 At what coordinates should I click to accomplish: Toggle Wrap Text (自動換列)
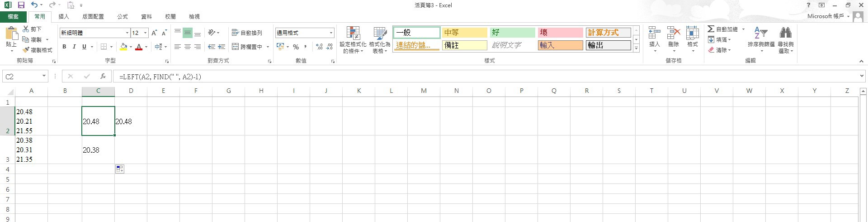(247, 33)
